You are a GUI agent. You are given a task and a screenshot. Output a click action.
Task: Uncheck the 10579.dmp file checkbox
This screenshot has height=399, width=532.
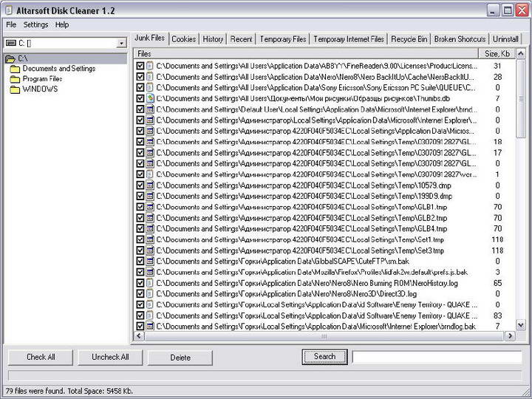[x=140, y=185]
